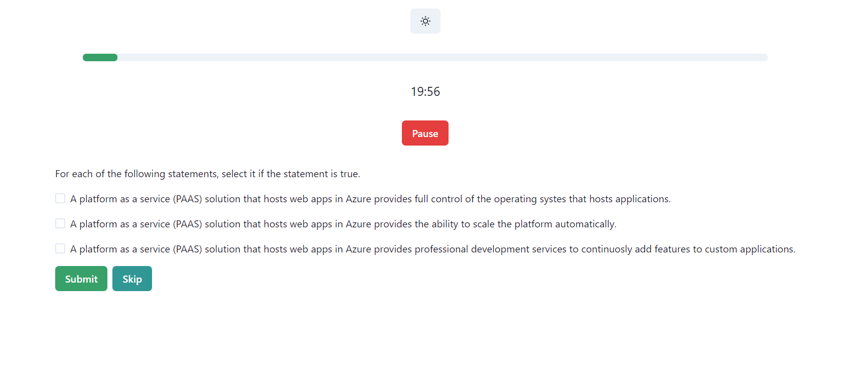Skip this question
Viewport: 868px width, 392px height.
coord(132,279)
